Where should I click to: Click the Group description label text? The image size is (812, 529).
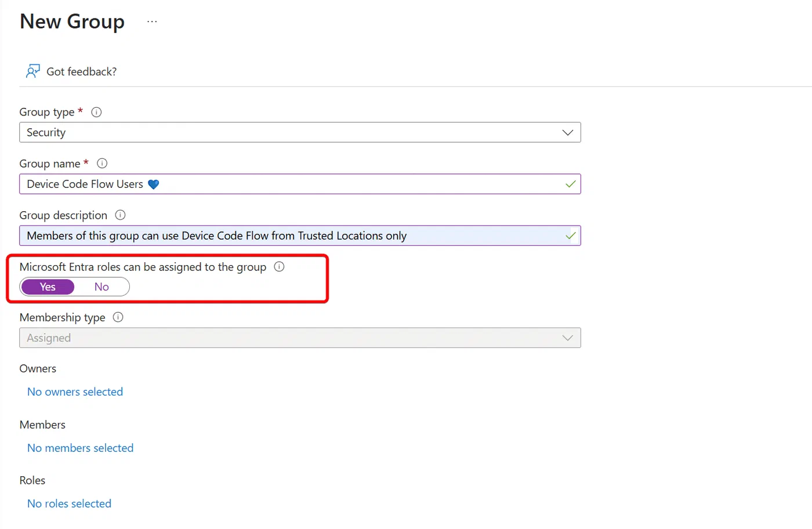point(63,216)
